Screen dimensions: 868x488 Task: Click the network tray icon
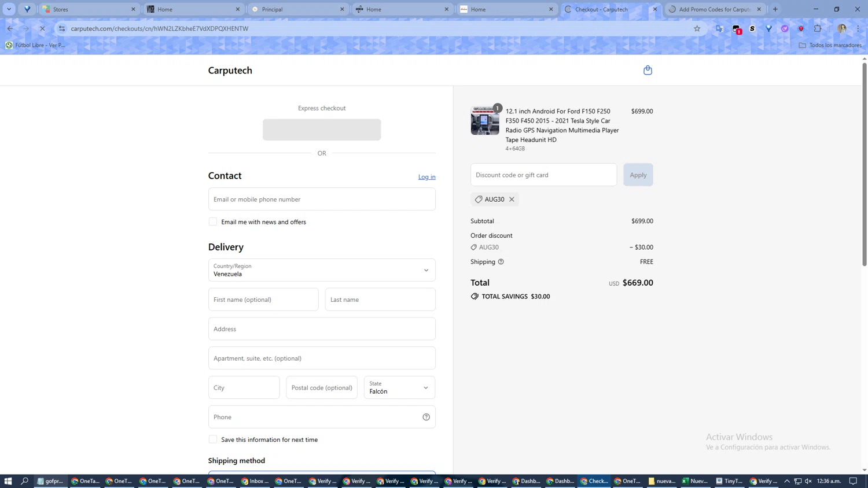[797, 481]
